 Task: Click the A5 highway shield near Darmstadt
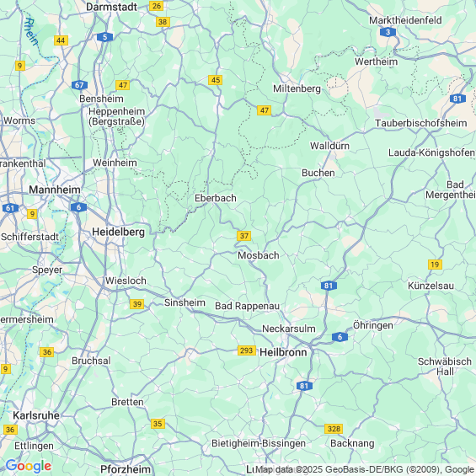click(x=105, y=37)
